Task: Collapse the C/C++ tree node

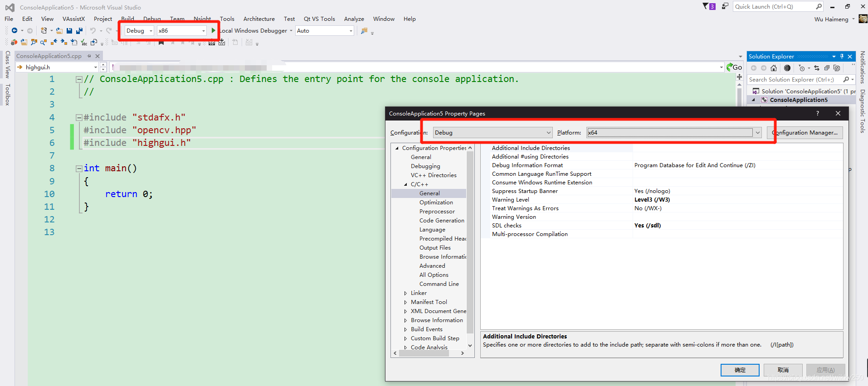Action: click(406, 184)
